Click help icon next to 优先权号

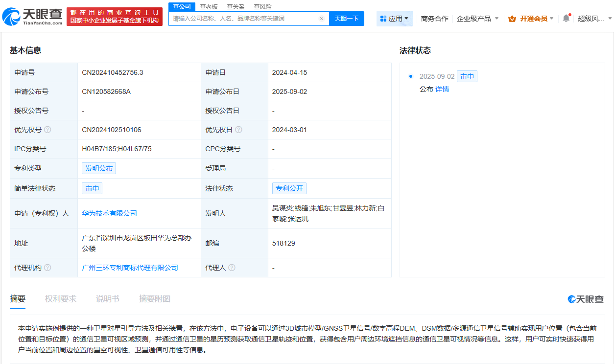pos(47,130)
